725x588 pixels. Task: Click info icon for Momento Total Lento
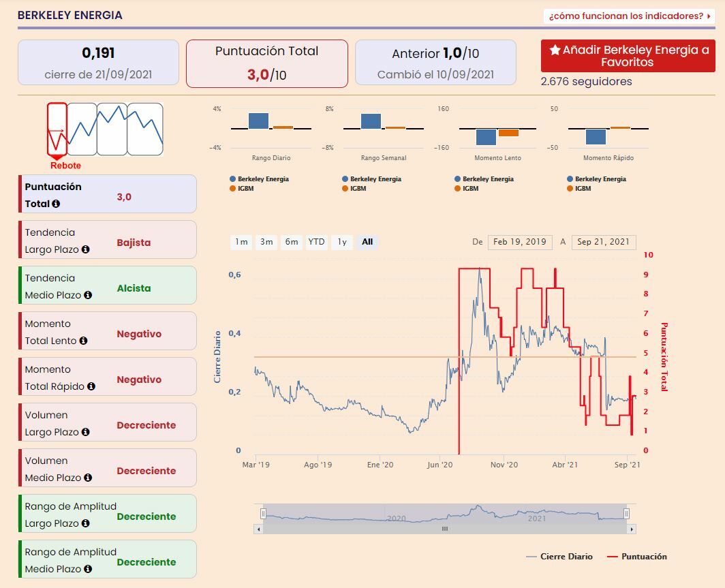coord(83,341)
